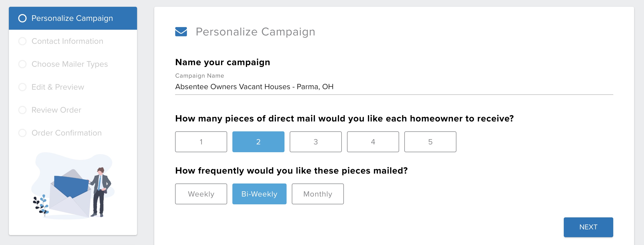Open the Personalize Campaign sidebar step
The width and height of the screenshot is (644, 245).
click(72, 18)
